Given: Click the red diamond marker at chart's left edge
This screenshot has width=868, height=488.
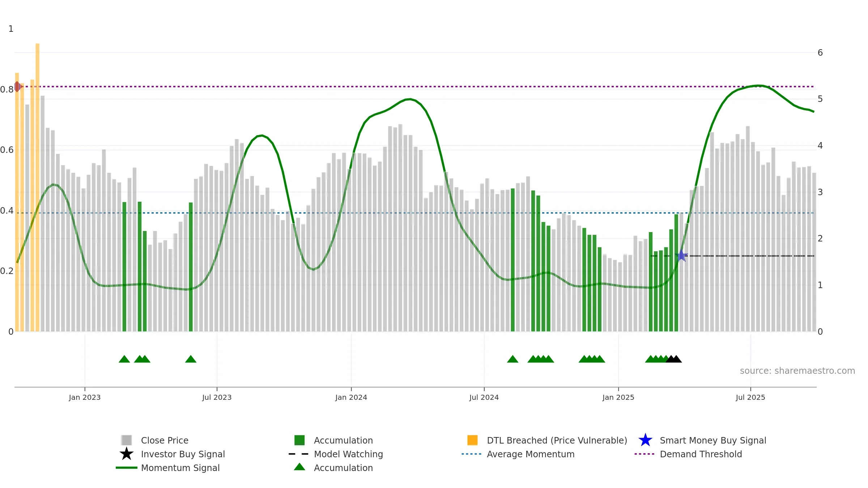Looking at the screenshot, I should [x=17, y=87].
